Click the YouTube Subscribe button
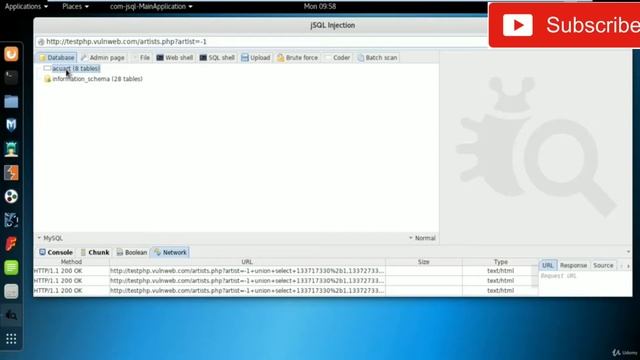Screen dimensions: 640x360 (x=565, y=25)
